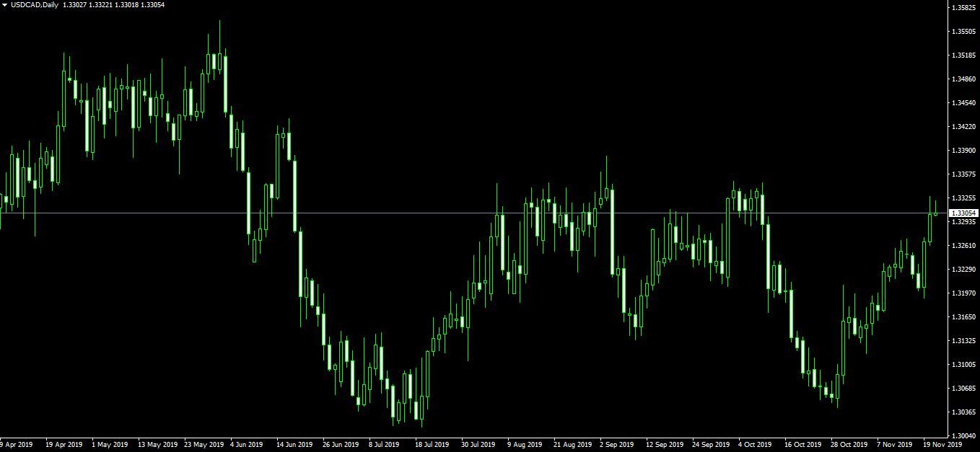Viewport: 980px width, 452px height.
Task: Click the 12 Sep 2019 date label
Action: click(x=664, y=445)
